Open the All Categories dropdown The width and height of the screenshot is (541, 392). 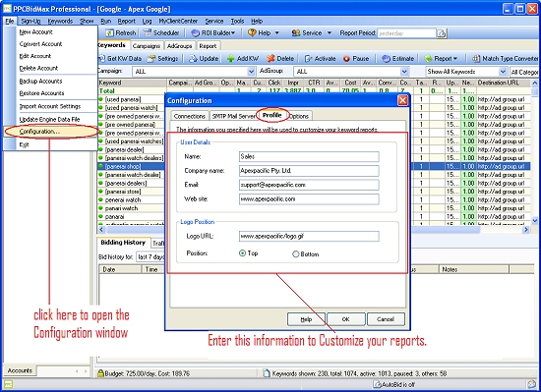pyautogui.click(x=523, y=72)
